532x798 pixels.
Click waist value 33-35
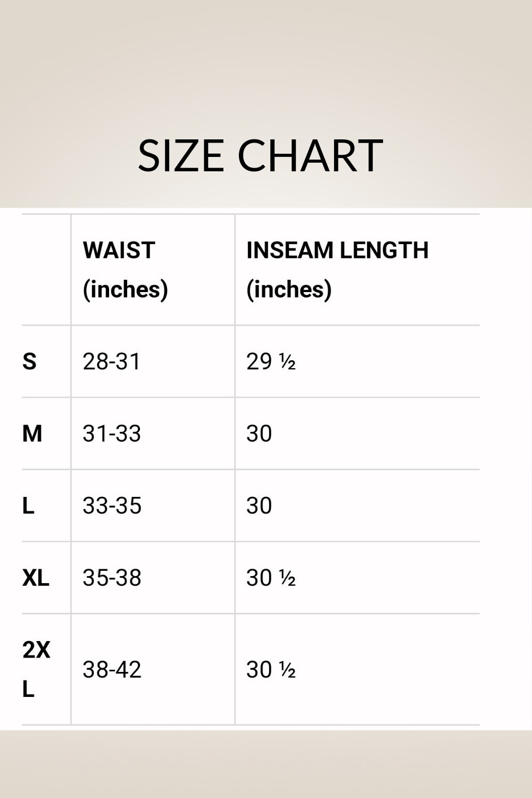(112, 506)
